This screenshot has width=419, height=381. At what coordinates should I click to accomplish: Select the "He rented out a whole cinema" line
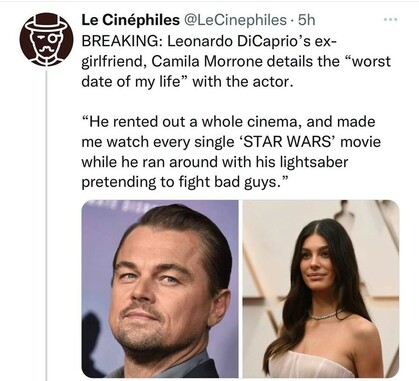tap(192, 122)
